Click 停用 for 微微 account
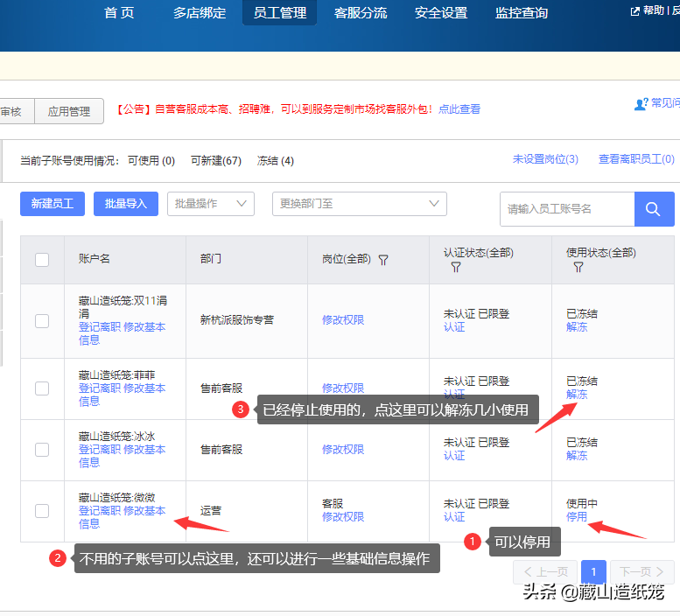680x616 pixels. tap(577, 517)
